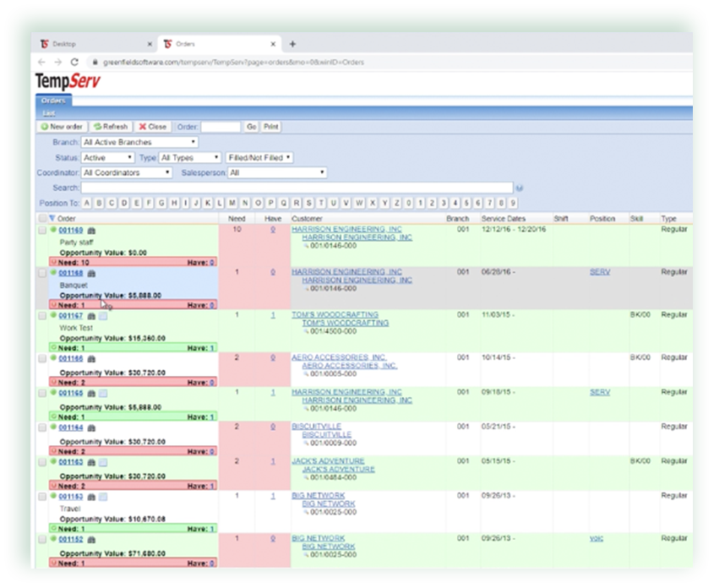
Task: Open a new browser tab with plus icon
Action: 293,44
